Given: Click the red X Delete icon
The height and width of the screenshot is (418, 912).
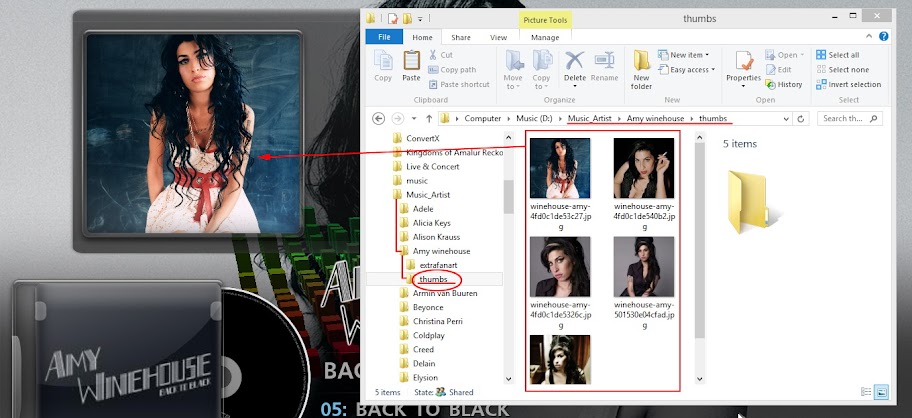Looking at the screenshot, I should click(x=575, y=60).
